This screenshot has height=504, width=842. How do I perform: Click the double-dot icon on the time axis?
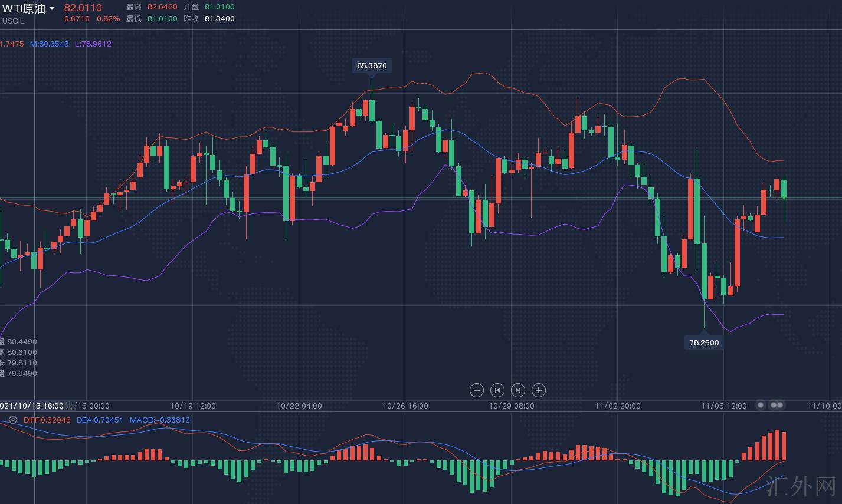777,405
